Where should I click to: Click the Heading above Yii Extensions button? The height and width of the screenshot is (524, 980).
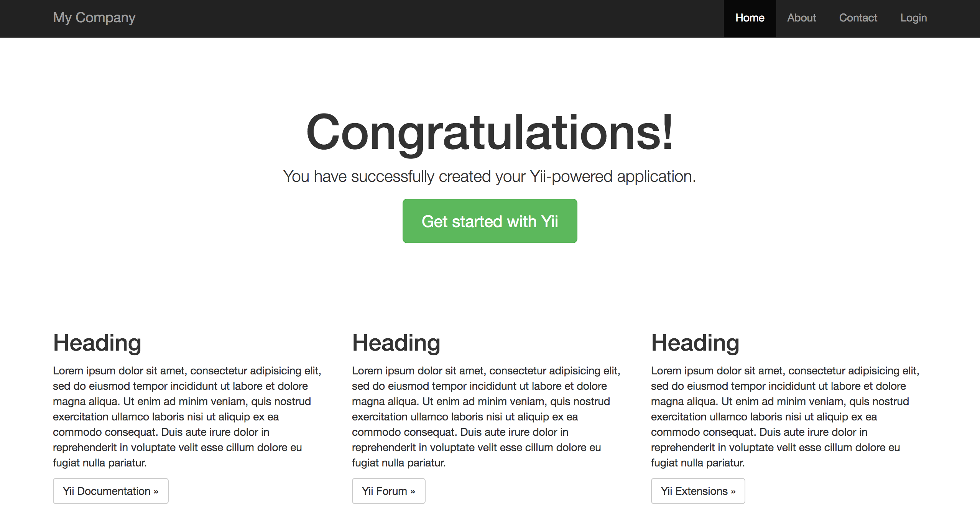pyautogui.click(x=695, y=343)
